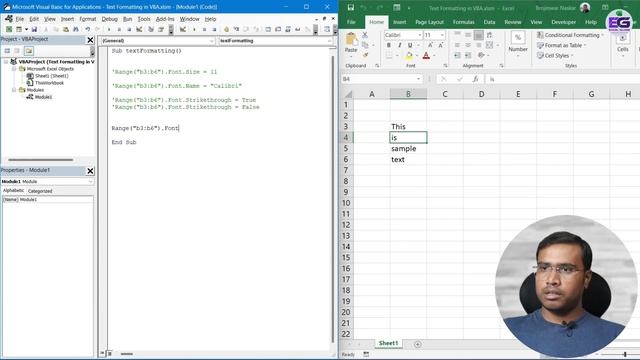Image resolution: width=640 pixels, height=360 pixels.
Task: Select the Sheet1 worksheet tab
Action: click(388, 343)
